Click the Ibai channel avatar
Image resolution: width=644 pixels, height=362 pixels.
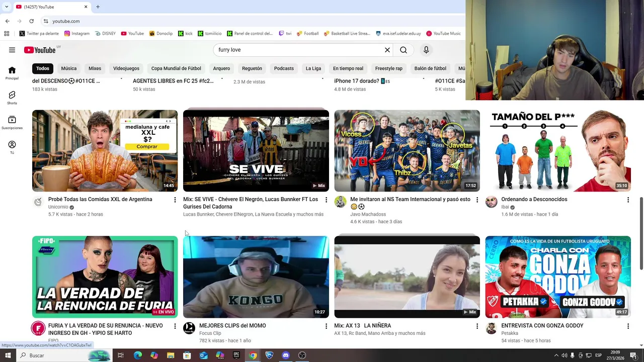491,202
